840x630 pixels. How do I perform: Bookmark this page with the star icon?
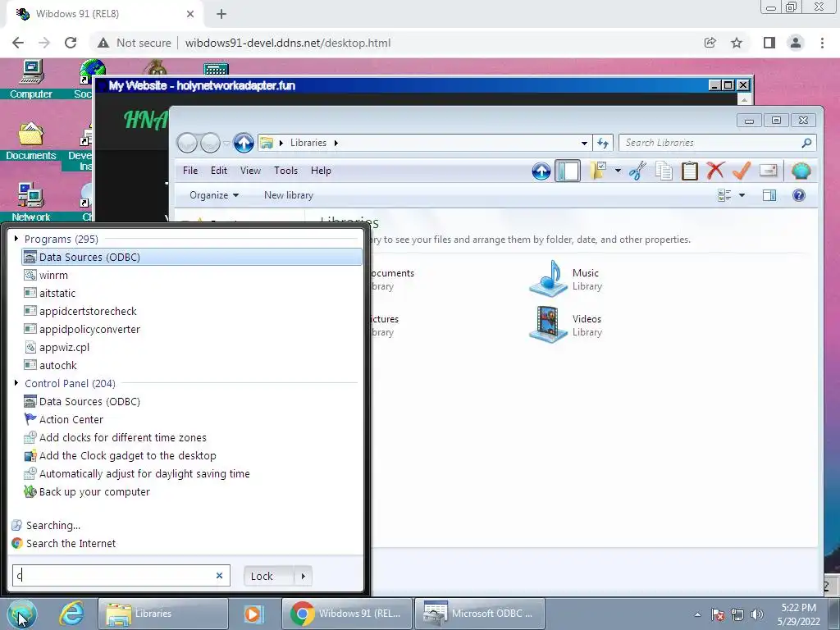point(737,43)
